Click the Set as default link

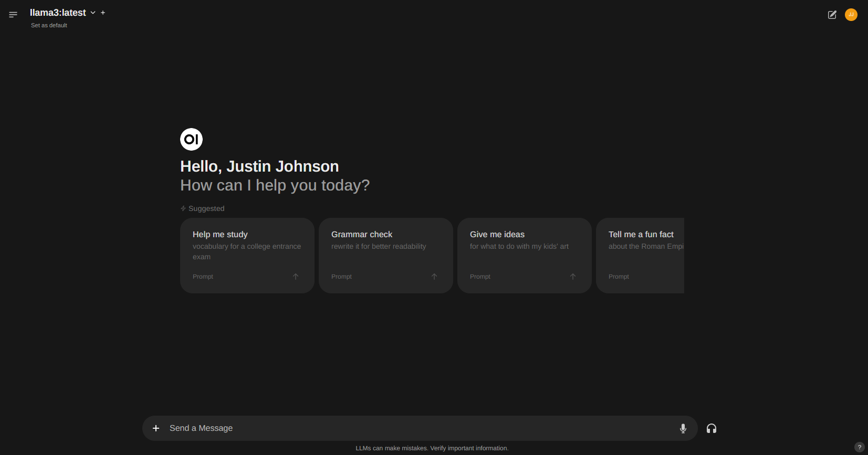point(49,25)
